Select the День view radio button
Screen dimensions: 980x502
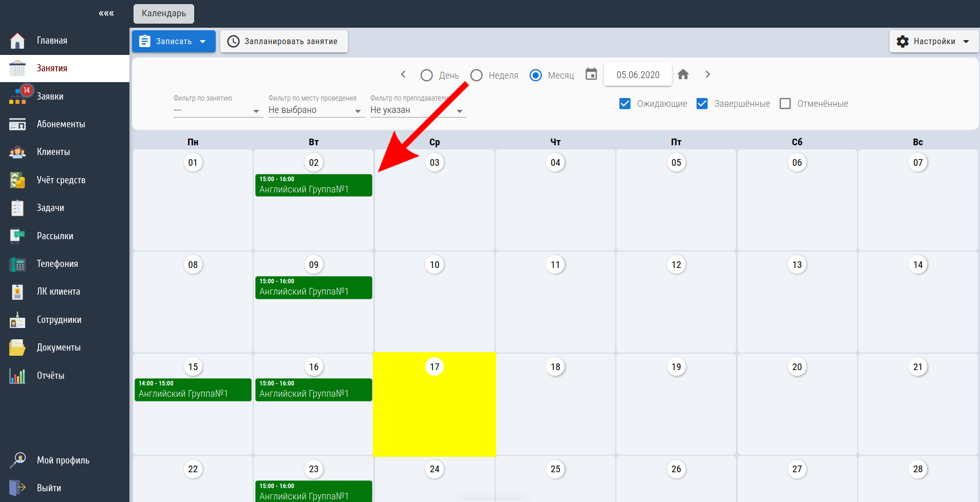426,75
